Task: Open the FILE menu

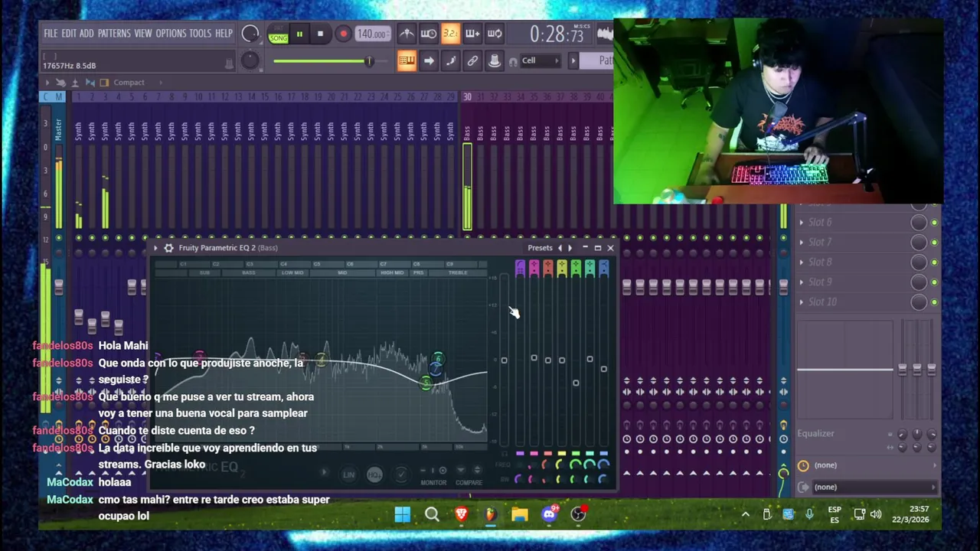Action: point(51,34)
